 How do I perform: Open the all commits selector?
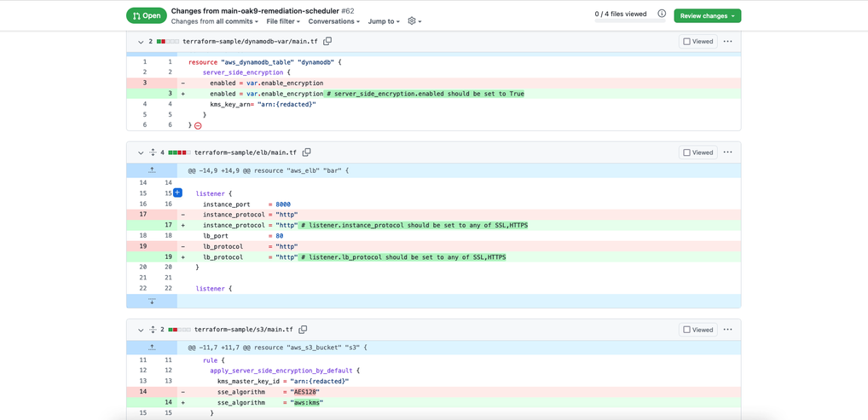tap(236, 21)
